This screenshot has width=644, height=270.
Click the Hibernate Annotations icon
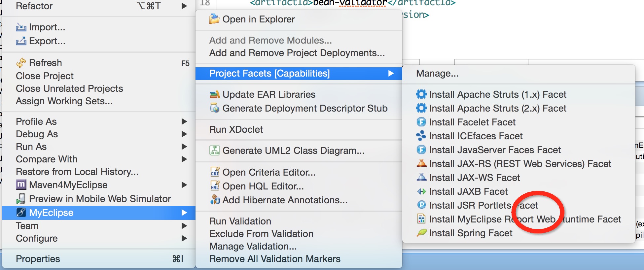click(x=215, y=200)
